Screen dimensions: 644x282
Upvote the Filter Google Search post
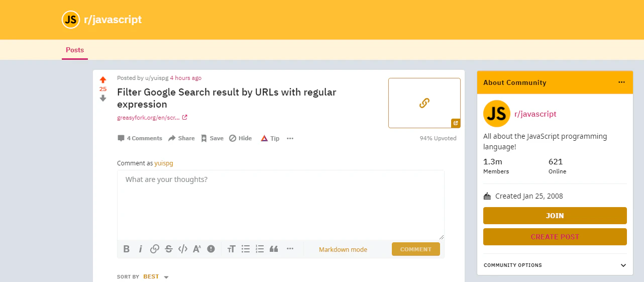point(103,80)
